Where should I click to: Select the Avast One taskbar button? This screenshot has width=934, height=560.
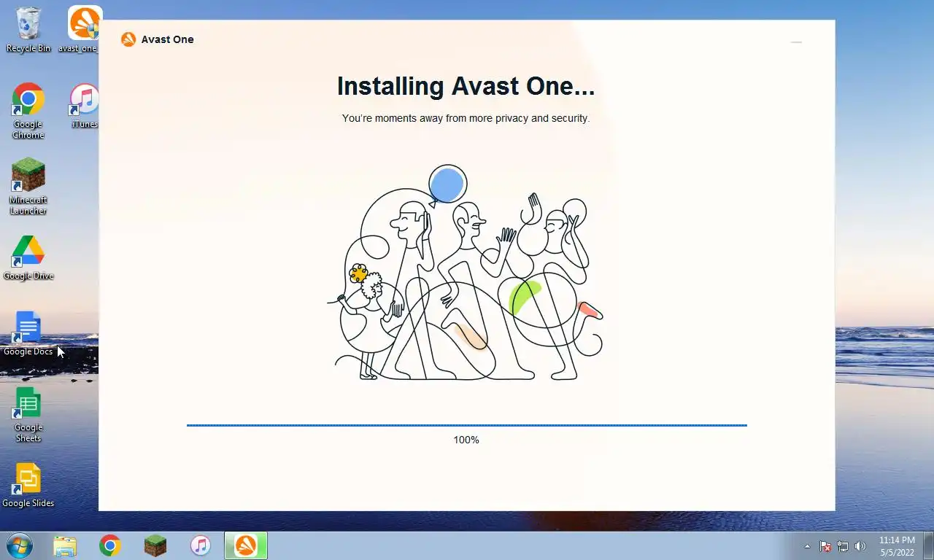(x=246, y=545)
